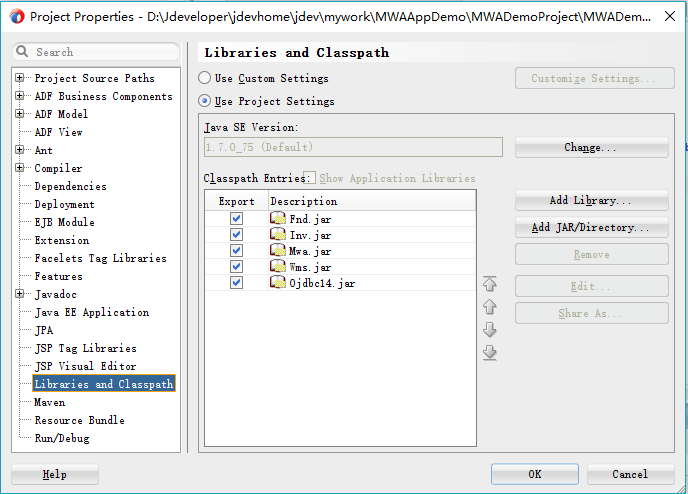Move selected entry down one position
Image resolution: width=688 pixels, height=494 pixels.
click(490, 329)
